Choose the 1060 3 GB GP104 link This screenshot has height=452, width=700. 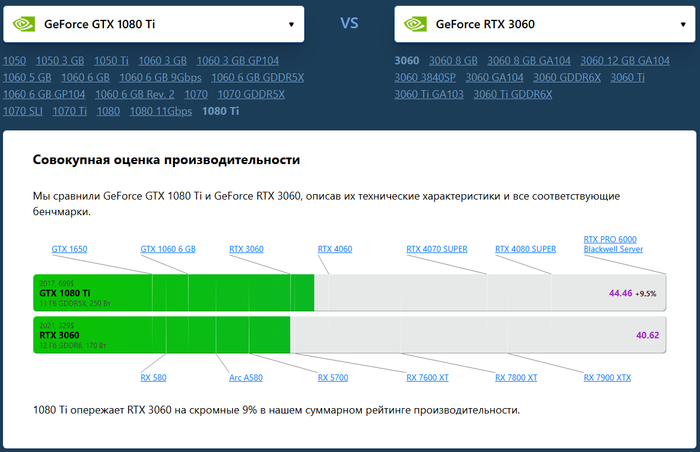238,61
